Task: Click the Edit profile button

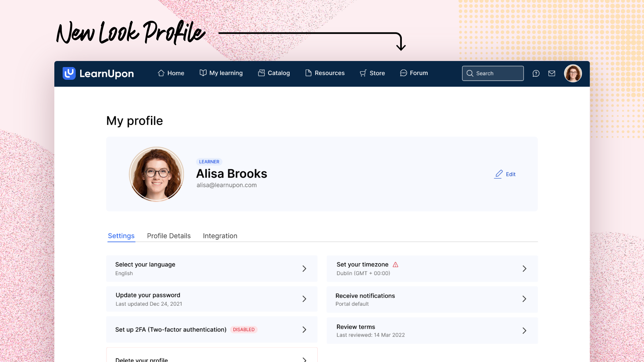Action: (504, 174)
